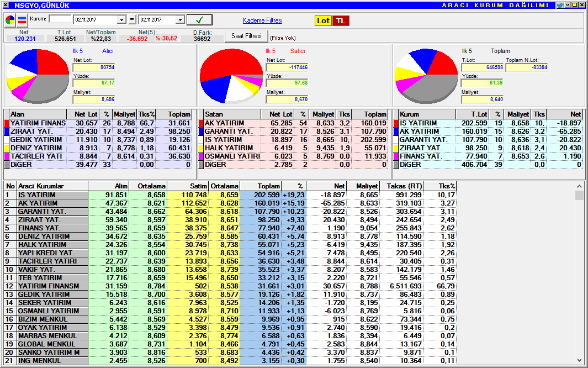Open the Kademe Filtresi link

click(x=262, y=20)
